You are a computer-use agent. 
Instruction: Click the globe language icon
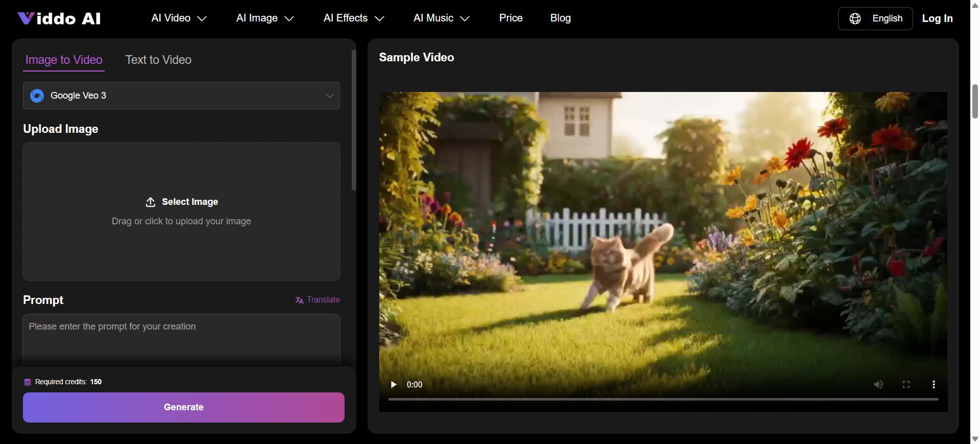coord(855,18)
